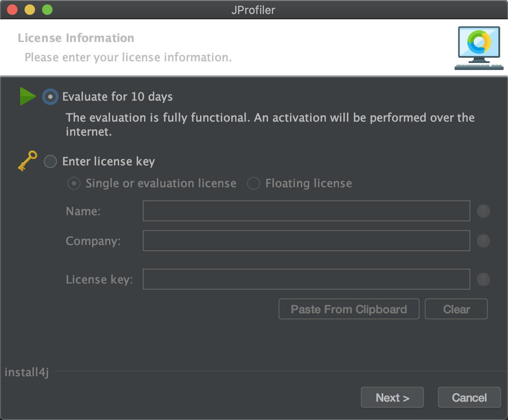Choose Single or evaluation license option
508x420 pixels.
coord(74,183)
